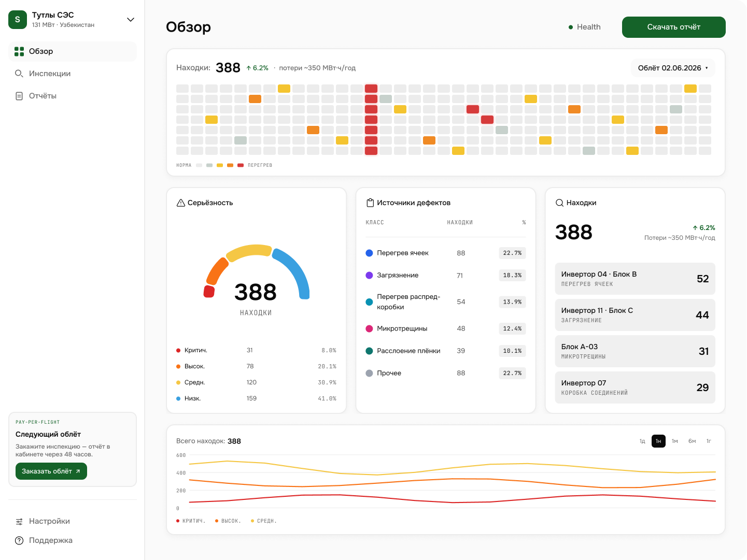Click the Настройки sliders icon
The width and height of the screenshot is (747, 560).
[x=19, y=521]
